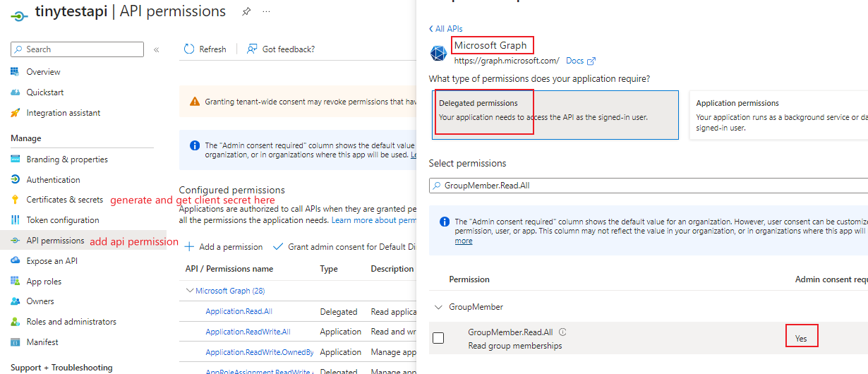Check the GroupMember.Read.All permission checkbox
Screen dimensions: 868x374
click(438, 338)
